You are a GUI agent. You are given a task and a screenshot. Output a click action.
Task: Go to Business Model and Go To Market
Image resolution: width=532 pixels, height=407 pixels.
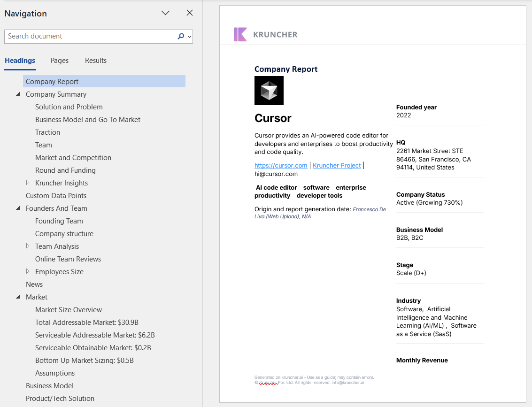(x=87, y=119)
